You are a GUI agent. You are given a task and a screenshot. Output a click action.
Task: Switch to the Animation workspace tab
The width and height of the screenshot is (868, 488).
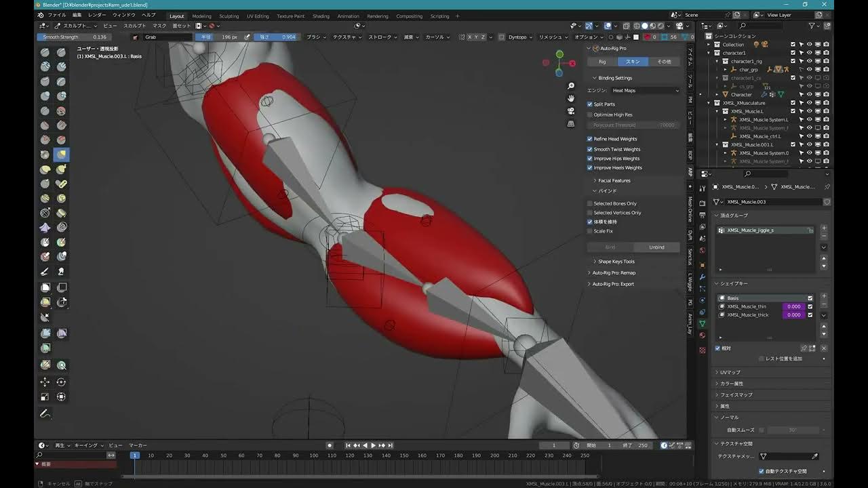(349, 16)
